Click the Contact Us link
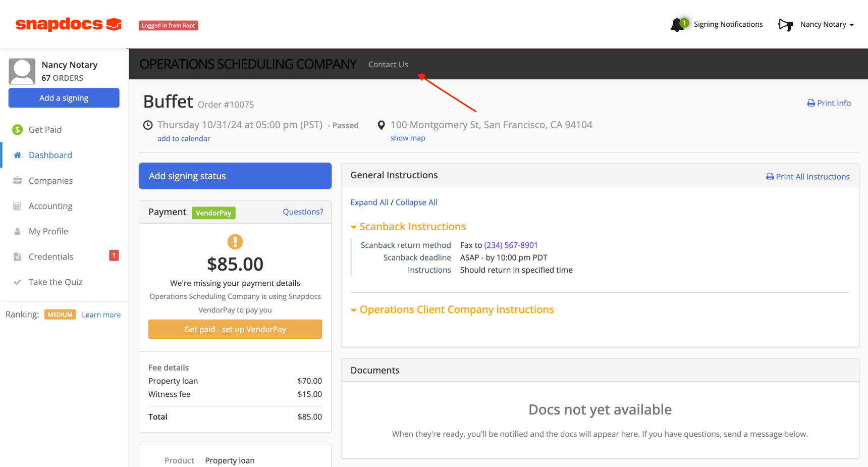The height and width of the screenshot is (467, 868). coord(388,64)
